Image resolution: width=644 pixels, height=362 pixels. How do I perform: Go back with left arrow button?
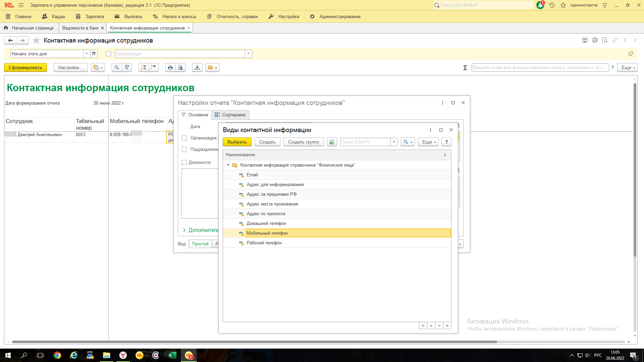click(x=10, y=41)
